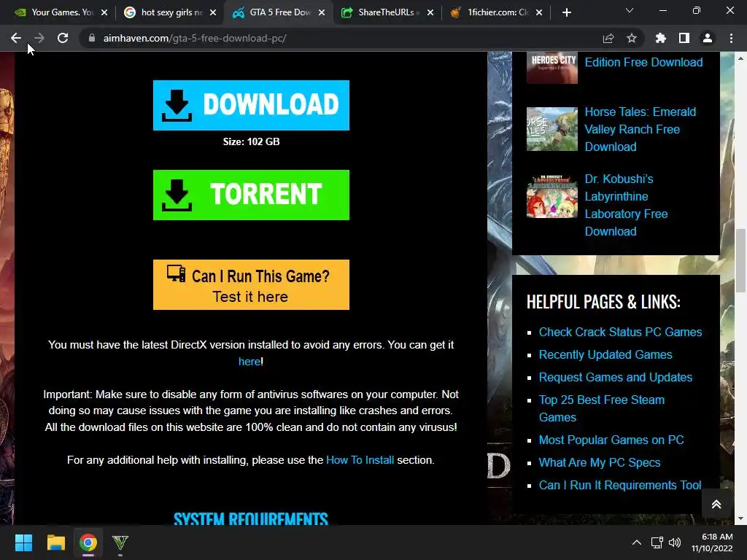Click the address bar URL
The height and width of the screenshot is (560, 747).
click(x=194, y=38)
